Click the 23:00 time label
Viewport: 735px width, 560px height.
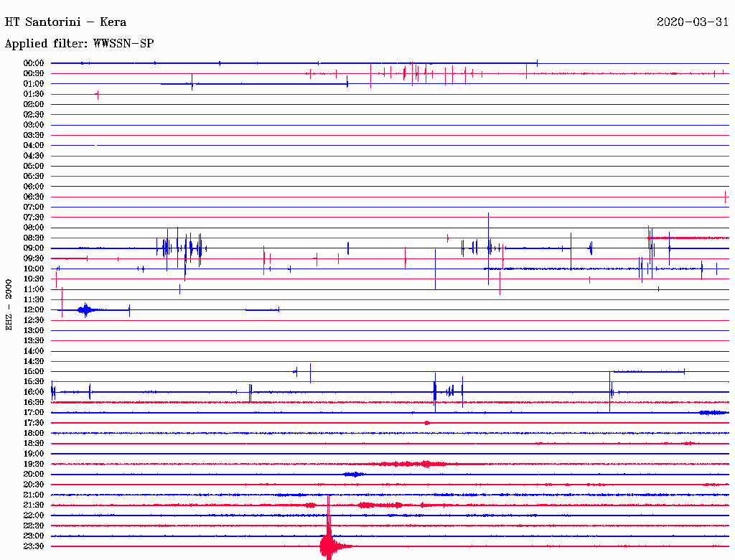tap(34, 536)
